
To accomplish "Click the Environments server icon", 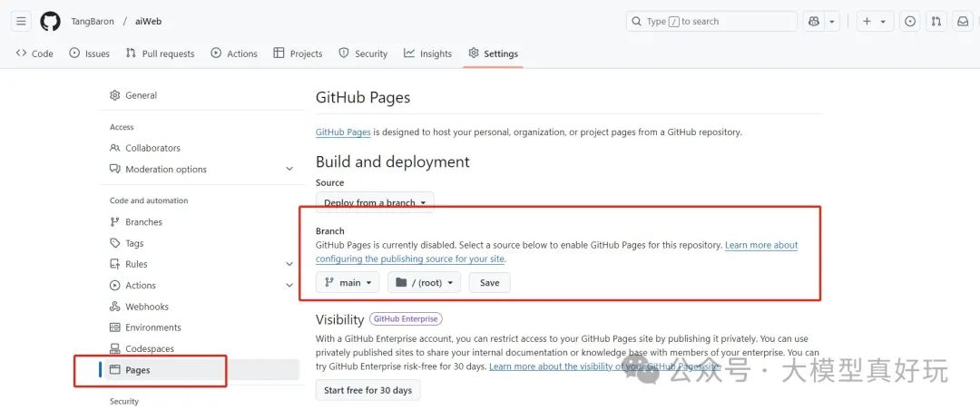I will (x=115, y=327).
